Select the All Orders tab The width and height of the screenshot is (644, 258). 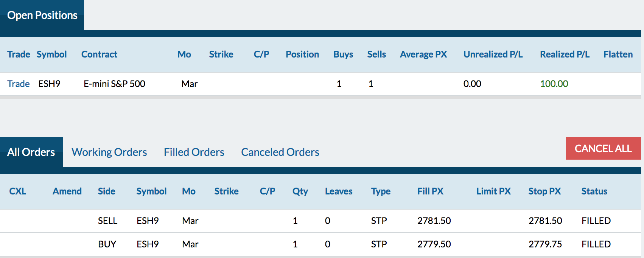(31, 152)
